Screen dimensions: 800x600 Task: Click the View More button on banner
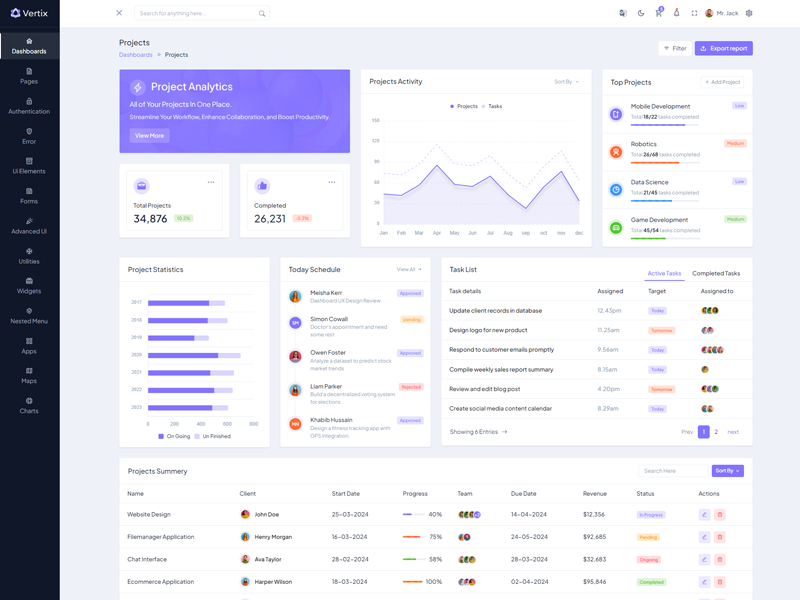(x=149, y=135)
